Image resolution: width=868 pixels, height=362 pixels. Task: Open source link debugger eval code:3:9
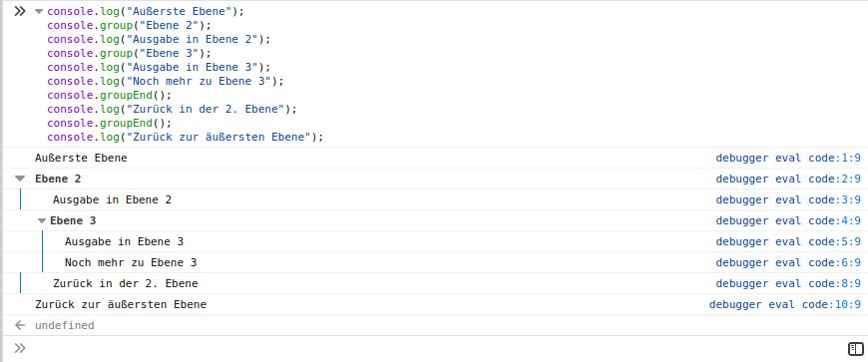788,199
